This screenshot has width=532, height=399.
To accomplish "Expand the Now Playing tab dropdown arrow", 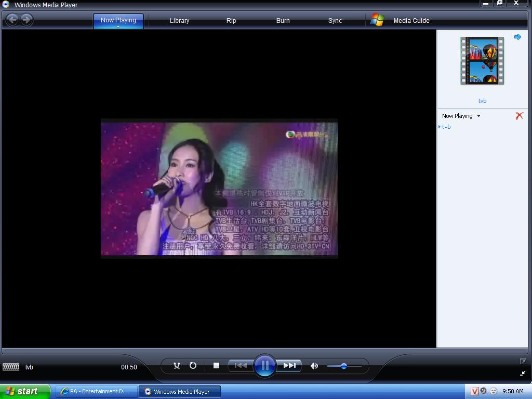I will tap(118, 27).
